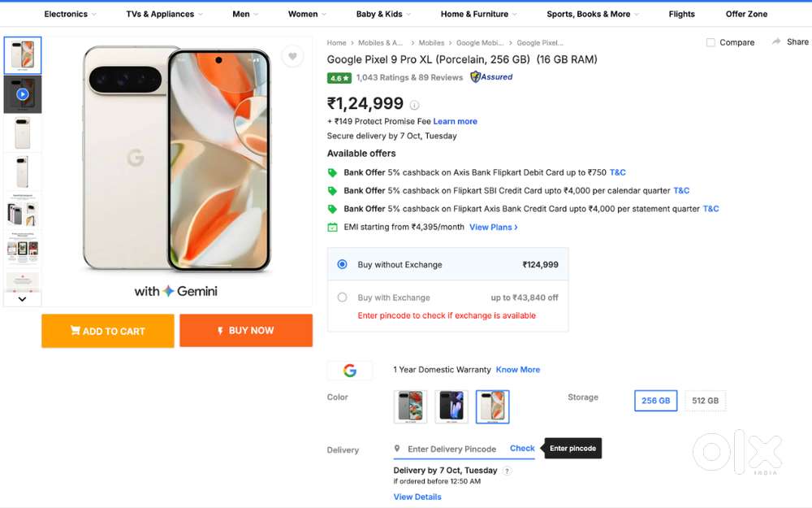The image size is (812, 508).
Task: Tick the Compare checkbox
Action: (x=710, y=42)
